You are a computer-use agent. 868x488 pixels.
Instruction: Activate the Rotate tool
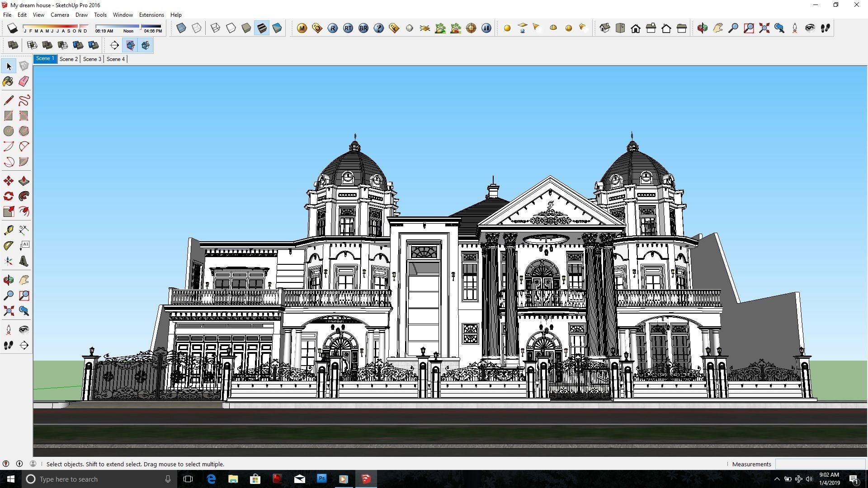click(9, 196)
